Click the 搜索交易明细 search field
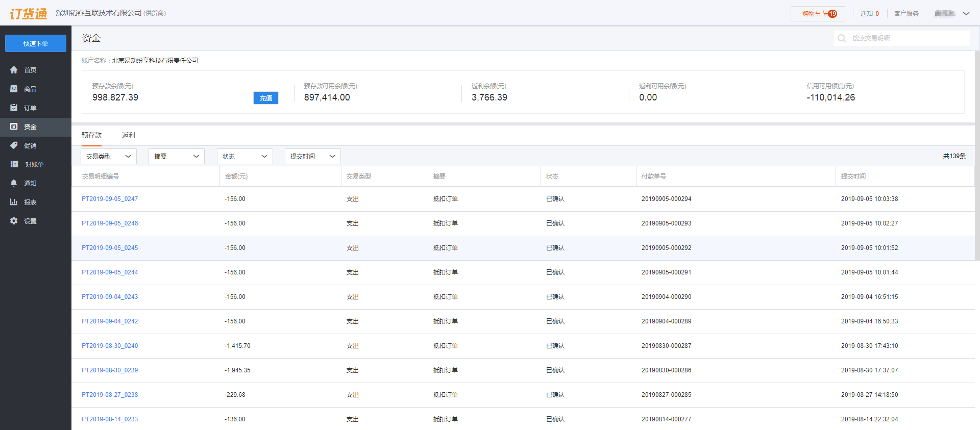Screen dimensions: 980x430 tap(902, 38)
